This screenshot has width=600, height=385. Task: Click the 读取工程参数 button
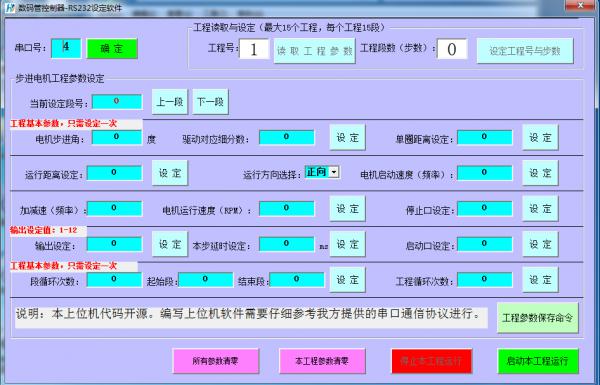pos(314,51)
